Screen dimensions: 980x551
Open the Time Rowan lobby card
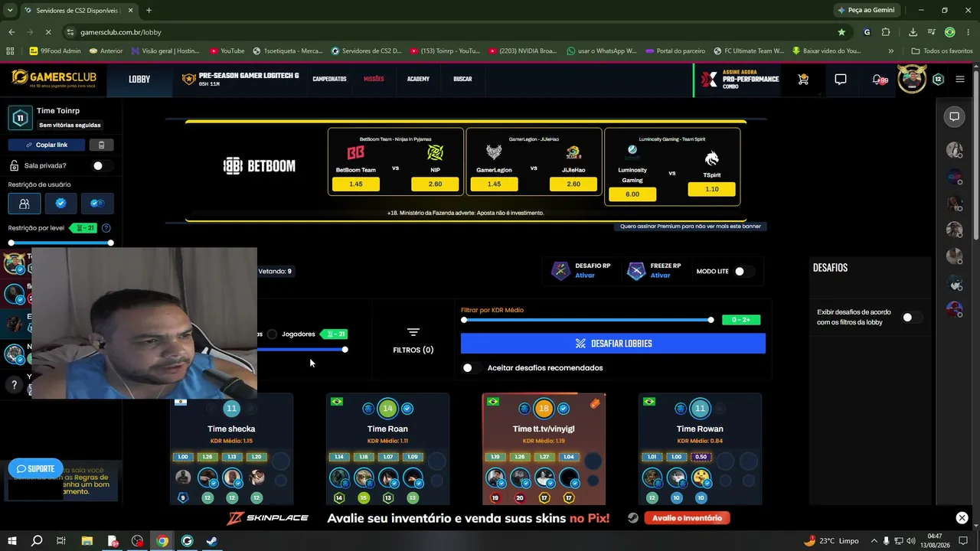pyautogui.click(x=700, y=449)
